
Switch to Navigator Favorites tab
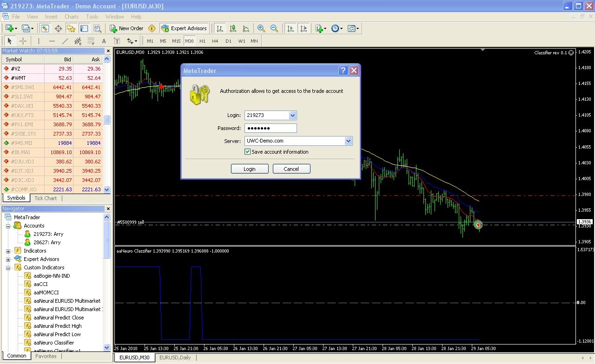tap(46, 356)
